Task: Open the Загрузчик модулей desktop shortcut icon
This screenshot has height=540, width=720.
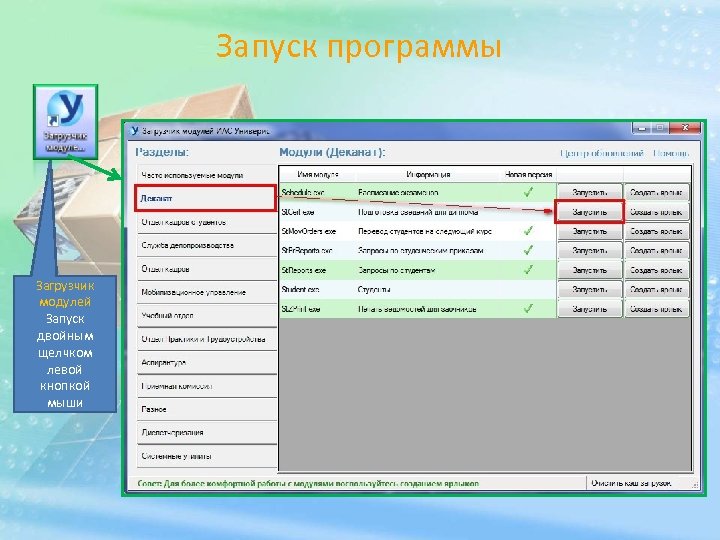Action: pos(65,122)
